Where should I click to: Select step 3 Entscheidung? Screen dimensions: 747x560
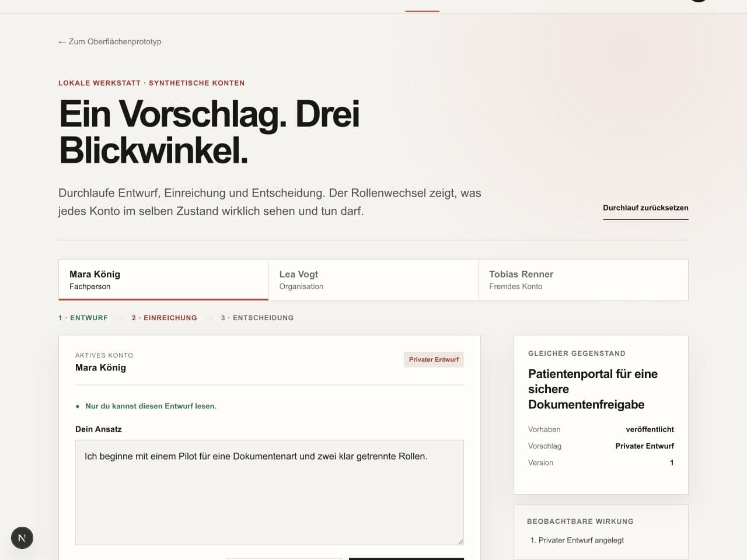point(257,318)
